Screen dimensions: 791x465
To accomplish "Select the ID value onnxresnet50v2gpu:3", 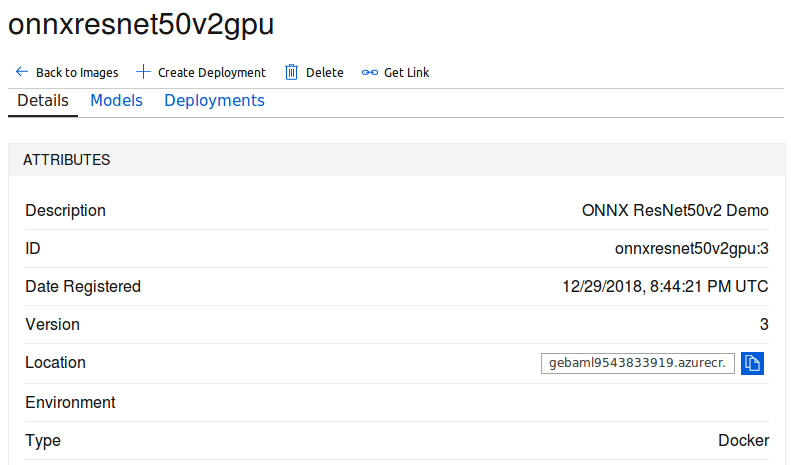I will click(691, 249).
